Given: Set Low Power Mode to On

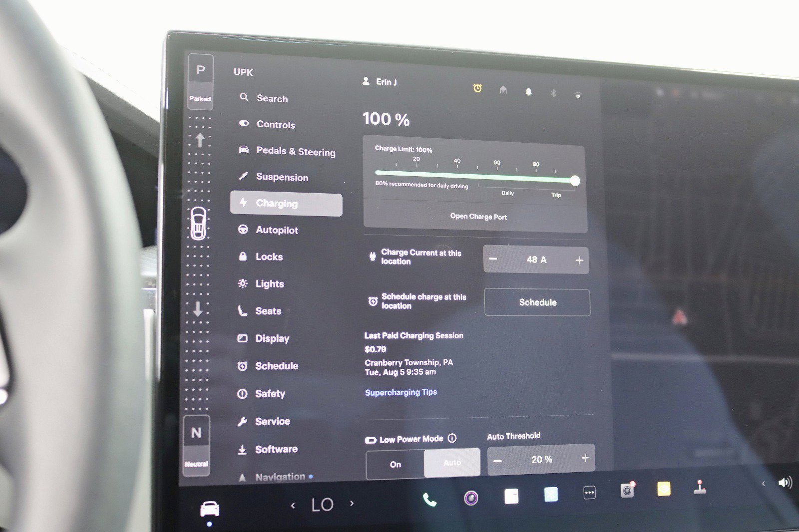Looking at the screenshot, I should pos(396,464).
